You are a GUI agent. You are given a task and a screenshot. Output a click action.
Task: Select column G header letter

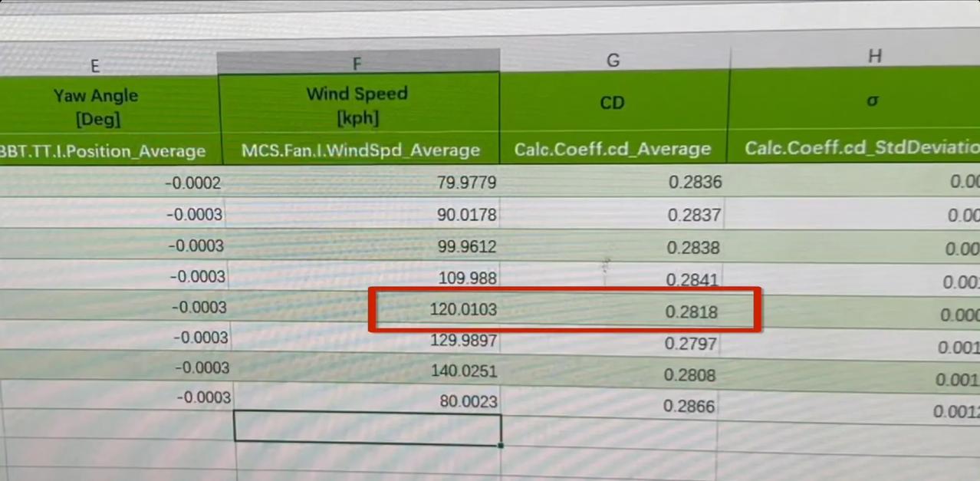(613, 60)
